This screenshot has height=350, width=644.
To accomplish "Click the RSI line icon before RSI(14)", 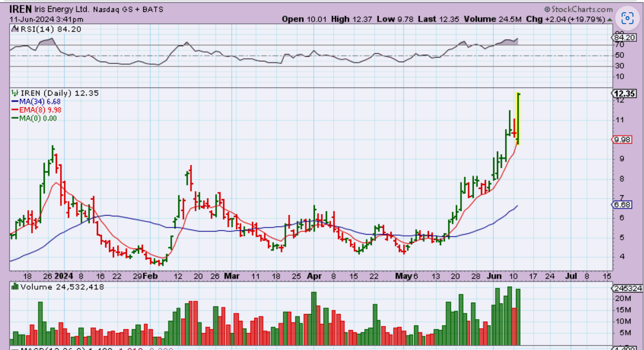I will pos(14,29).
